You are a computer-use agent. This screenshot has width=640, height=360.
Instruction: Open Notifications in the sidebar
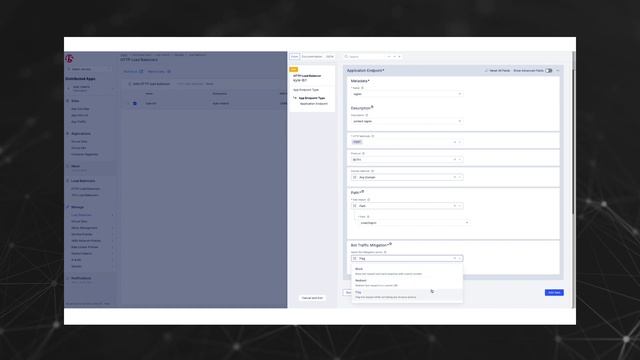coord(81,278)
